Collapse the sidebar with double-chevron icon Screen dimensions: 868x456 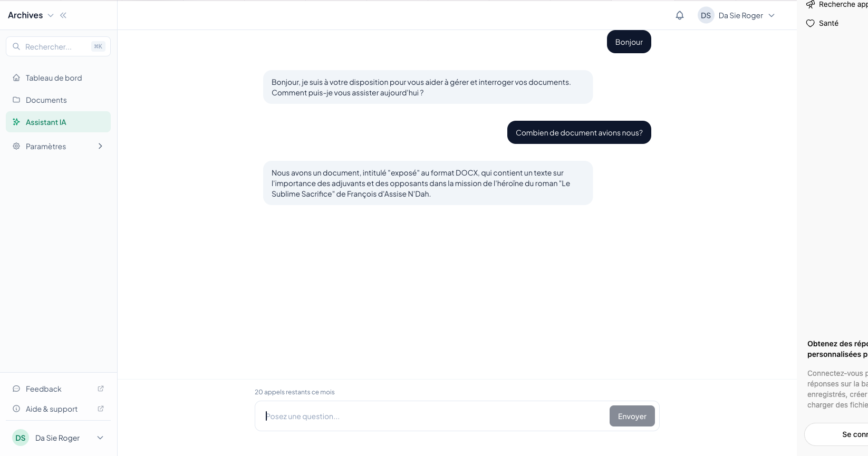pos(63,15)
